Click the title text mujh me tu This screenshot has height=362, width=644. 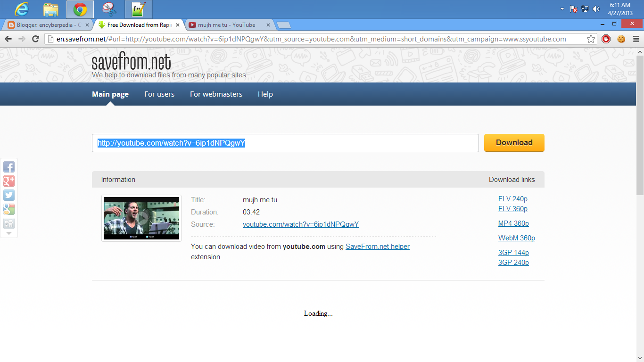click(260, 200)
